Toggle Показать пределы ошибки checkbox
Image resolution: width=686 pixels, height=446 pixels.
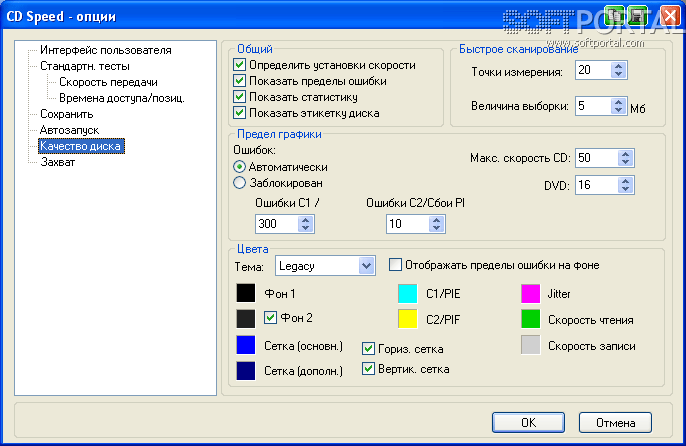click(239, 81)
